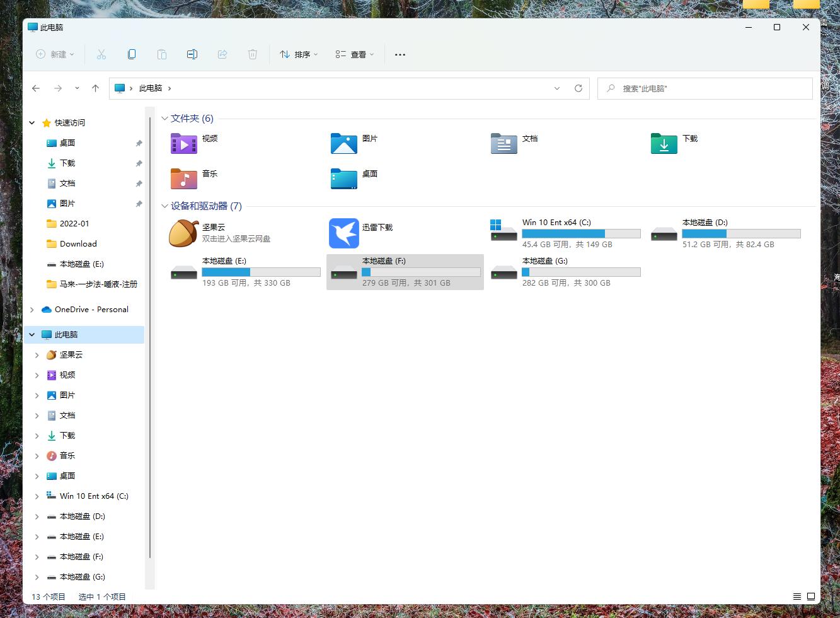Delete the selected item via trash icon
Screen dimensions: 840x618
[x=253, y=54]
